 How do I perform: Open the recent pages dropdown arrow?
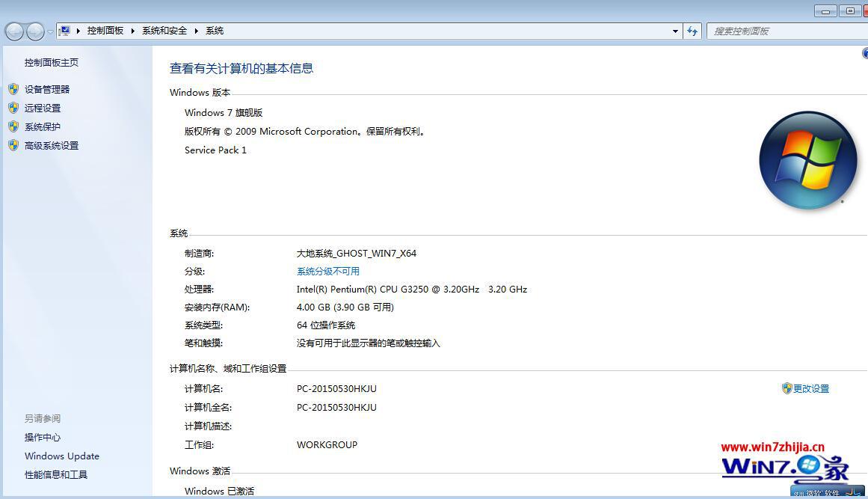click(x=50, y=31)
